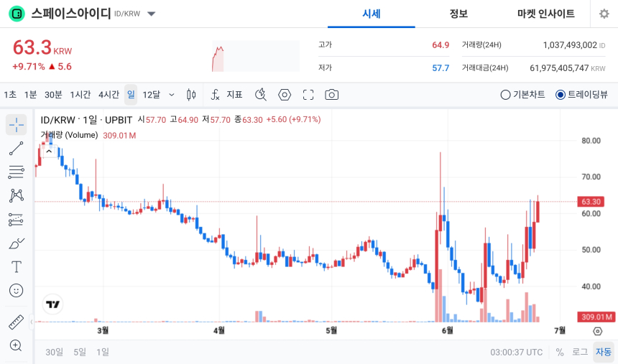Click the +9.71% change text in header
The height and width of the screenshot is (364, 618).
point(29,67)
